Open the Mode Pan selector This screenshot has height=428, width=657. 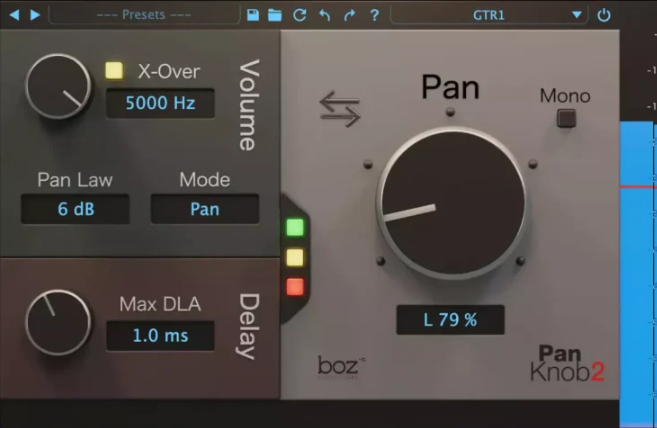pos(205,209)
